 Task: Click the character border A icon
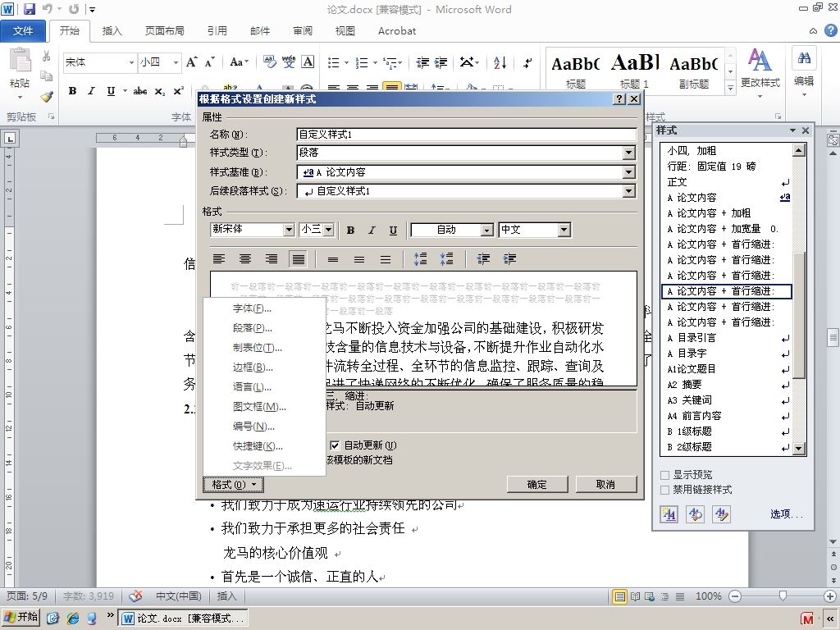[308, 62]
